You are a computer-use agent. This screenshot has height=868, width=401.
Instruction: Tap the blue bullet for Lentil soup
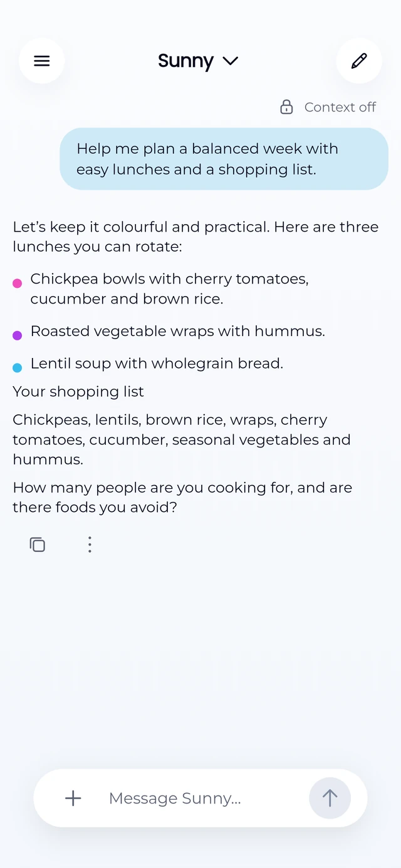tap(18, 368)
